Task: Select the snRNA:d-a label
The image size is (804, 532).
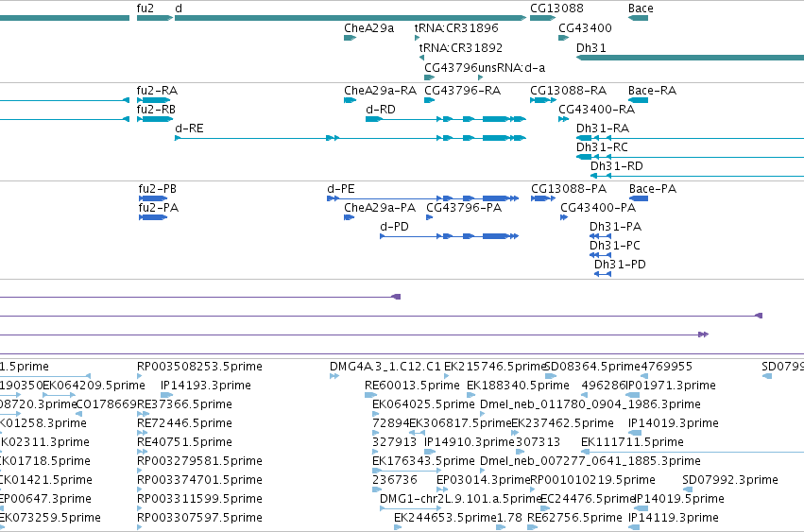Action: point(514,68)
